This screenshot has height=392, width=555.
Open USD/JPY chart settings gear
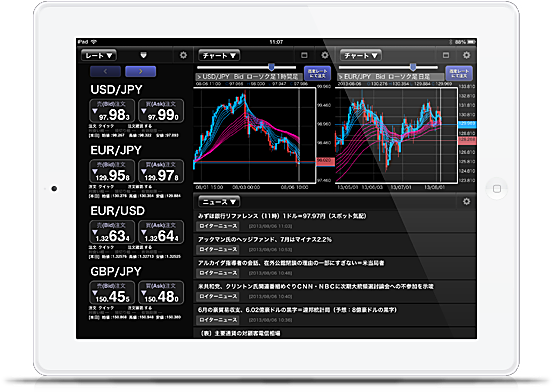pyautogui.click(x=325, y=55)
